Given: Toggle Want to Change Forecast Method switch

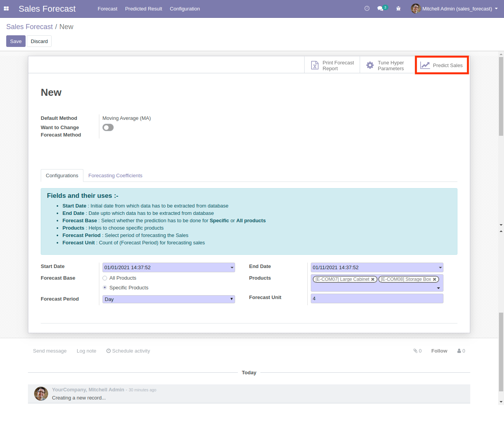Looking at the screenshot, I should click(108, 128).
